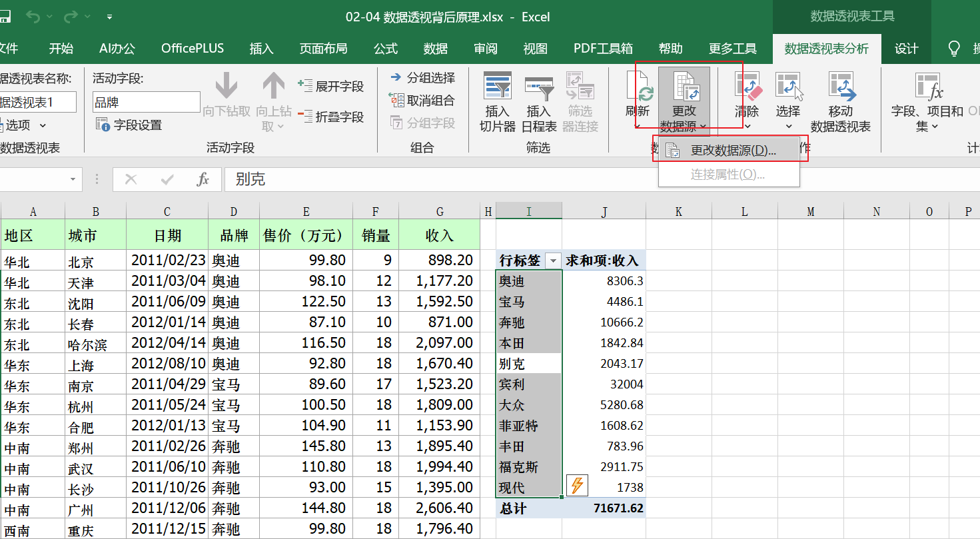Open the Name Box dropdown arrow
980x539 pixels.
point(73,179)
